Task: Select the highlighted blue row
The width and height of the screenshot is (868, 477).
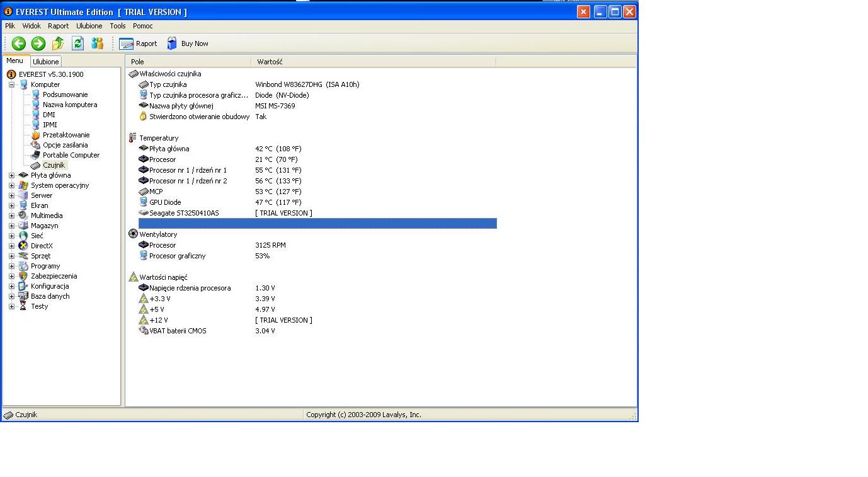Action: point(317,224)
